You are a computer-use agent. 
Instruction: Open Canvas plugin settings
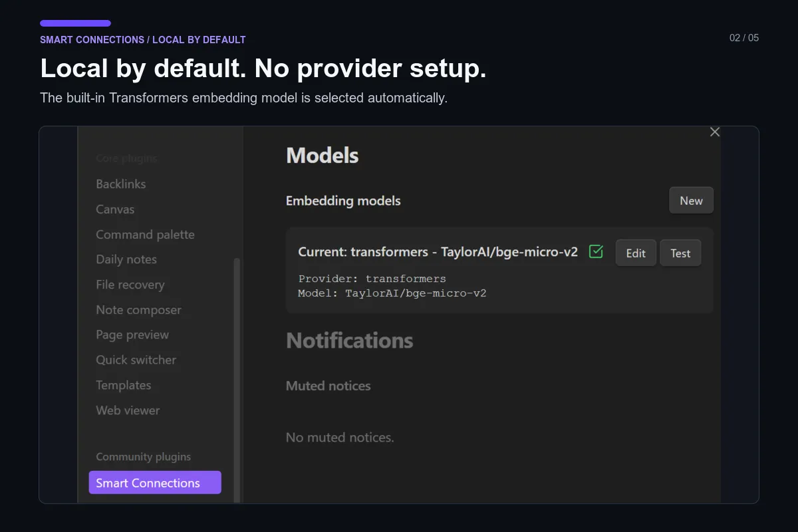[115, 209]
